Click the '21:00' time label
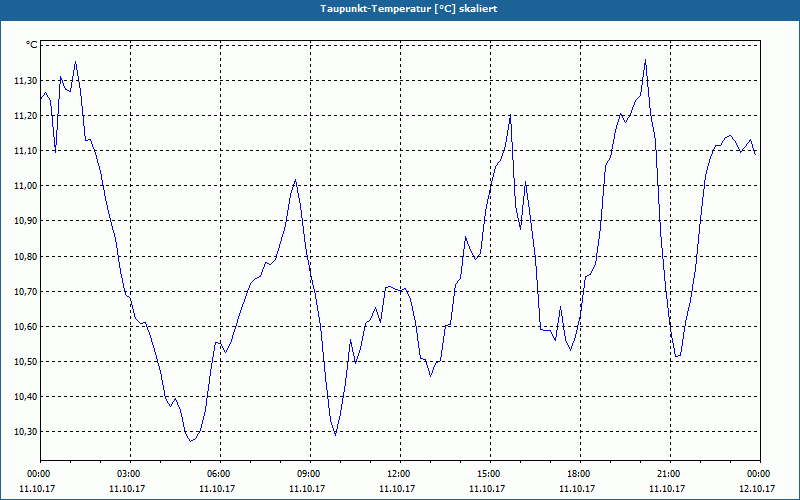This screenshot has width=800, height=500. (670, 474)
